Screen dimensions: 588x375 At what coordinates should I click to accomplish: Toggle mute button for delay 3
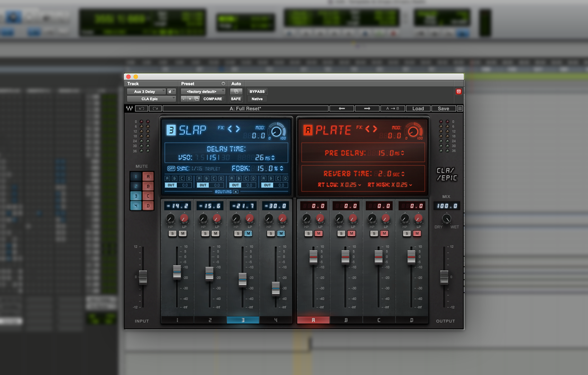[x=136, y=196]
